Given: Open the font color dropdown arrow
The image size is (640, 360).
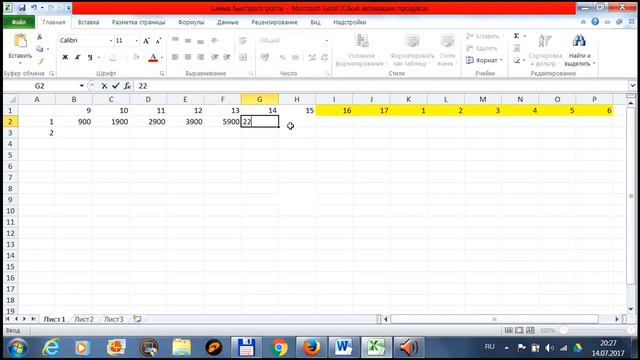Looking at the screenshot, I should (x=162, y=58).
